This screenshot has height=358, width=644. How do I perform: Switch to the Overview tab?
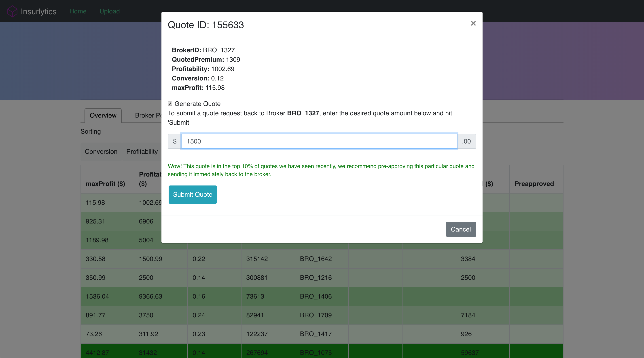pyautogui.click(x=103, y=115)
